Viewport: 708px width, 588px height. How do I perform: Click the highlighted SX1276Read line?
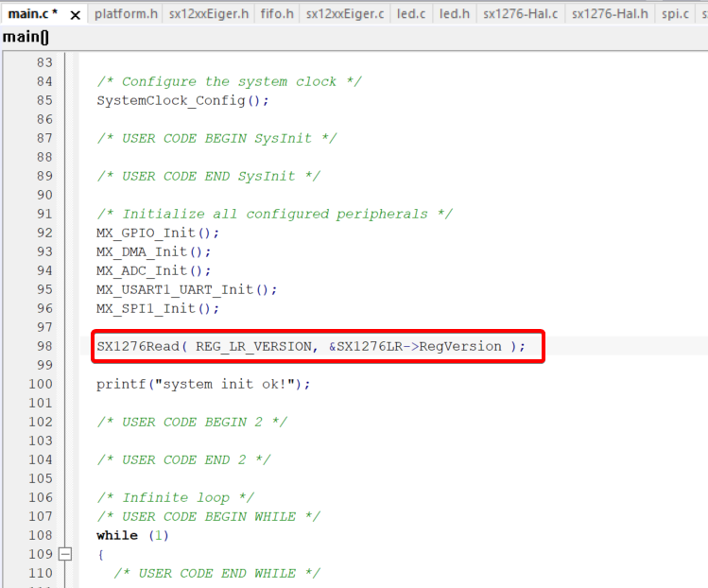pos(310,347)
